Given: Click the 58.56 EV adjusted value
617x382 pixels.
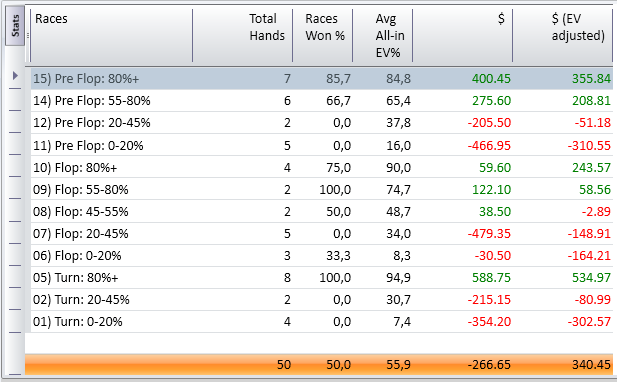Looking at the screenshot, I should coord(595,190).
